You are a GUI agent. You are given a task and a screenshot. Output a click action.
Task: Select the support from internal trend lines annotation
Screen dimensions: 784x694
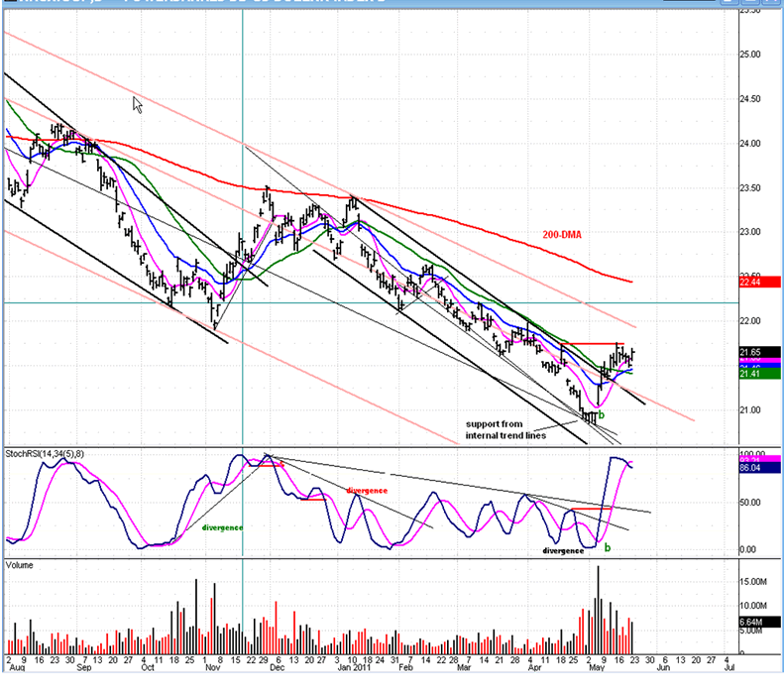508,427
